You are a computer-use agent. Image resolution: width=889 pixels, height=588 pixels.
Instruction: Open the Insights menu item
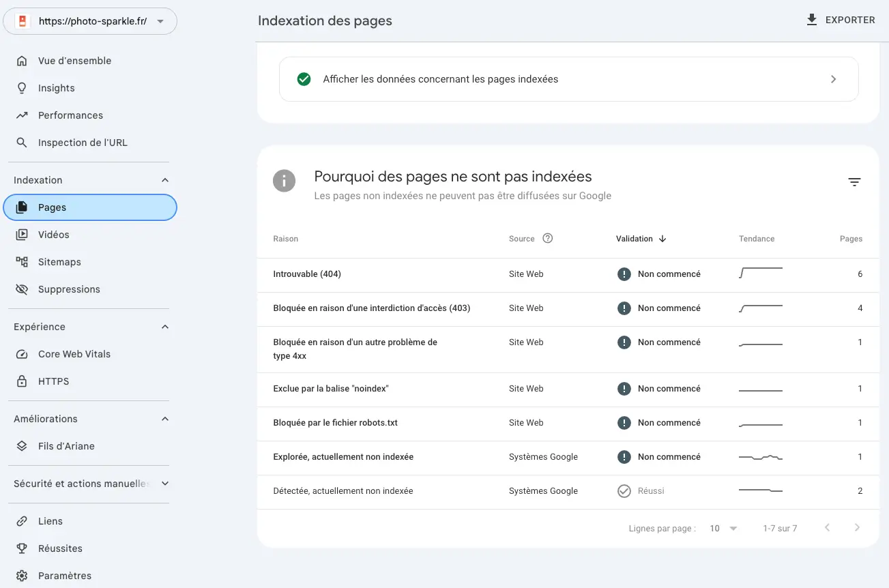[x=90, y=88]
